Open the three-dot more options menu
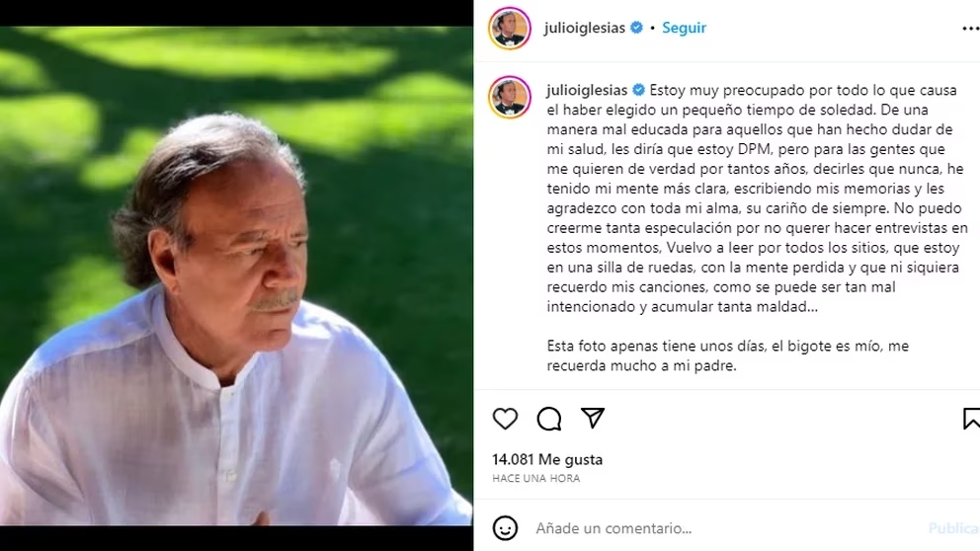This screenshot has height=551, width=980. click(971, 28)
